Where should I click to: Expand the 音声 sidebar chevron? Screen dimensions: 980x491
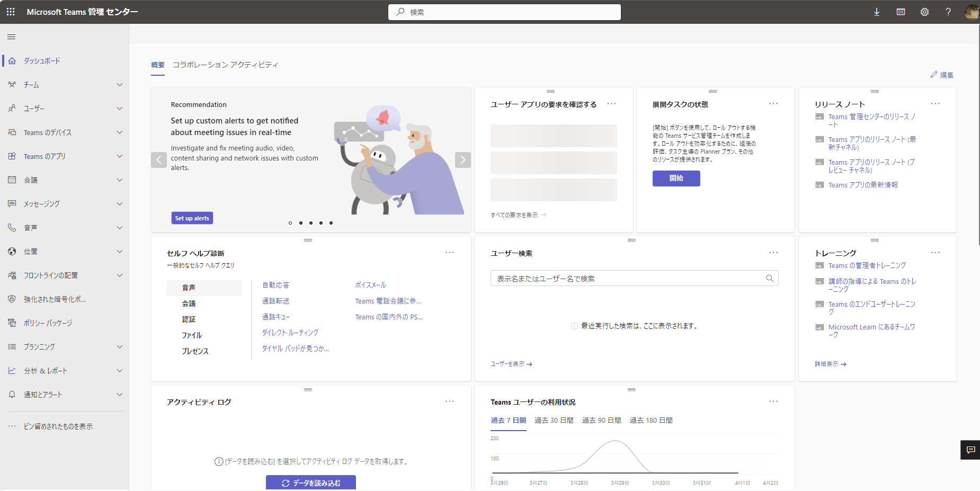[120, 228]
